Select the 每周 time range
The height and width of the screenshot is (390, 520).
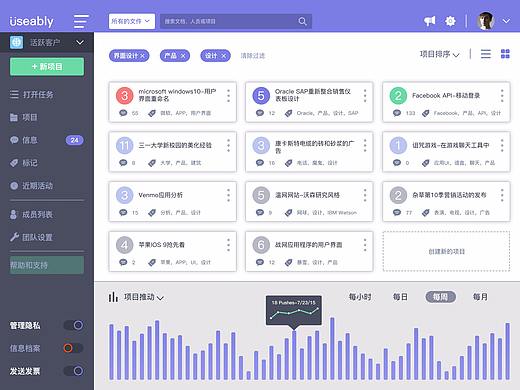tap(440, 297)
